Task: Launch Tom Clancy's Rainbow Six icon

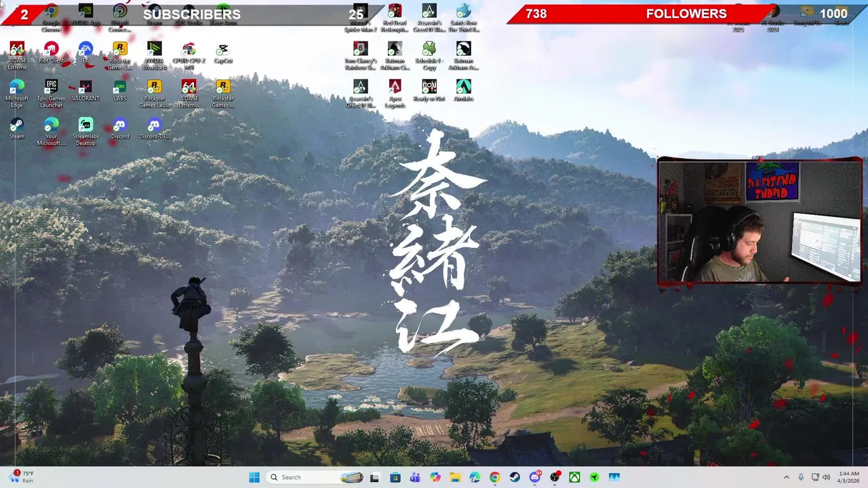Action: tap(360, 56)
